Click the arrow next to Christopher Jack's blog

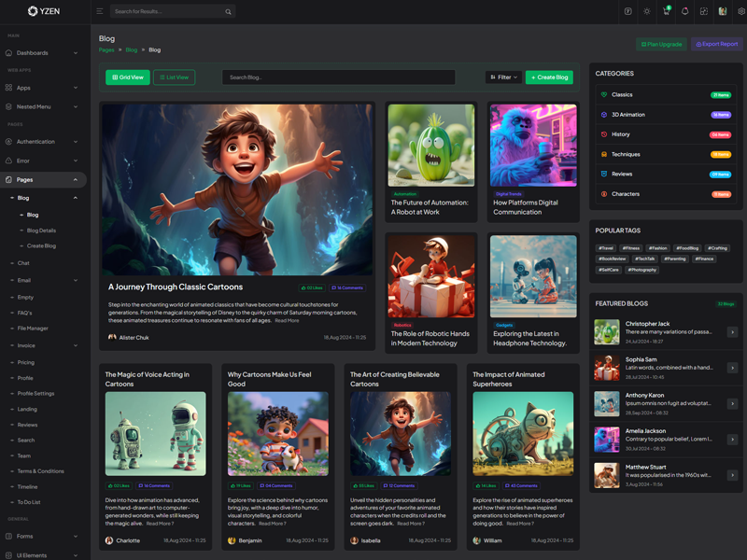[x=732, y=331]
